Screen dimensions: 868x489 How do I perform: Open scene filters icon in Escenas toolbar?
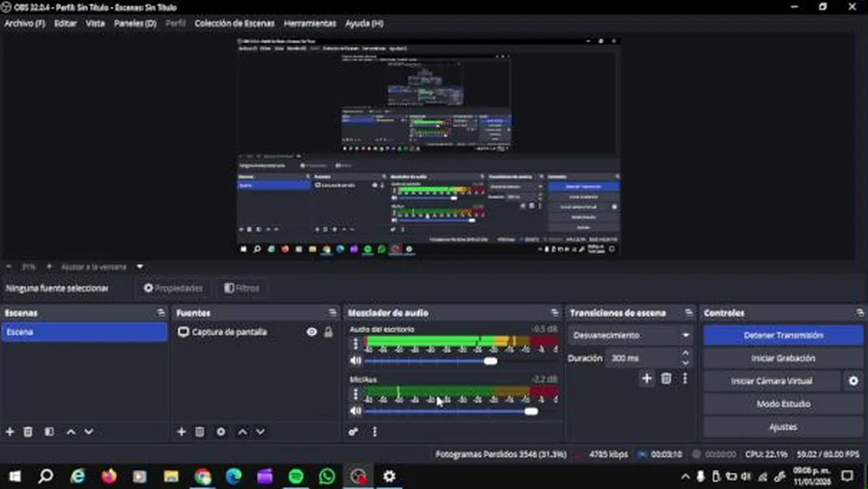[49, 431]
